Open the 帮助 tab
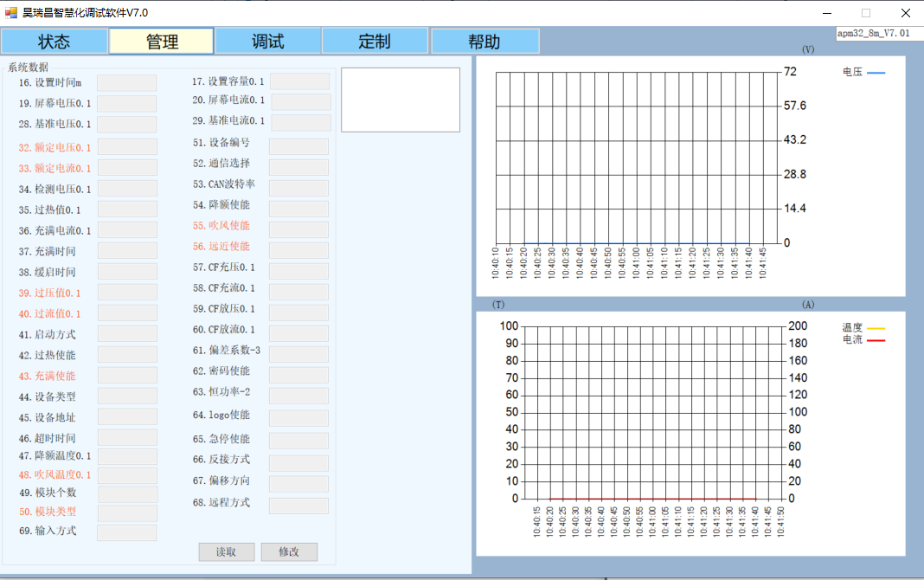The width and height of the screenshot is (924, 580). [x=484, y=42]
